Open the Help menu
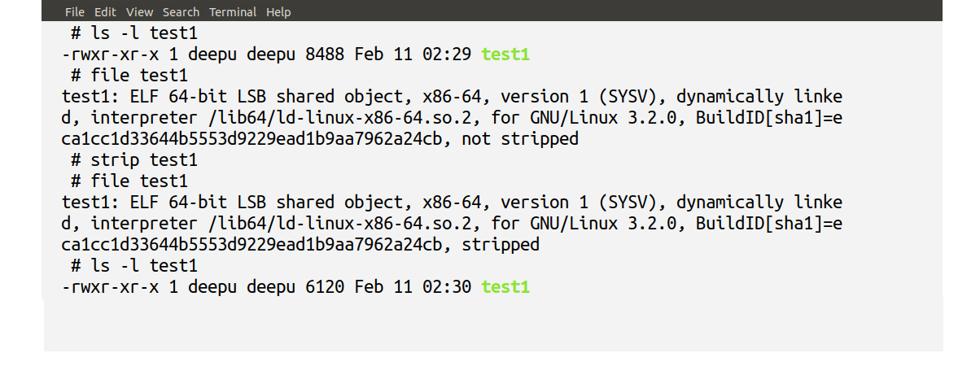 coord(278,12)
